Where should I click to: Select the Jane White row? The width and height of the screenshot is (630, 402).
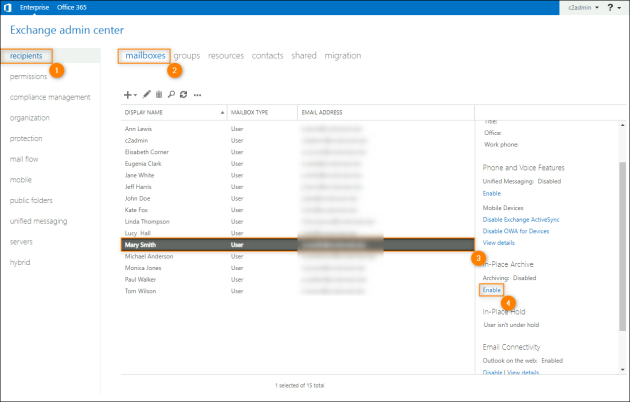tap(298, 175)
